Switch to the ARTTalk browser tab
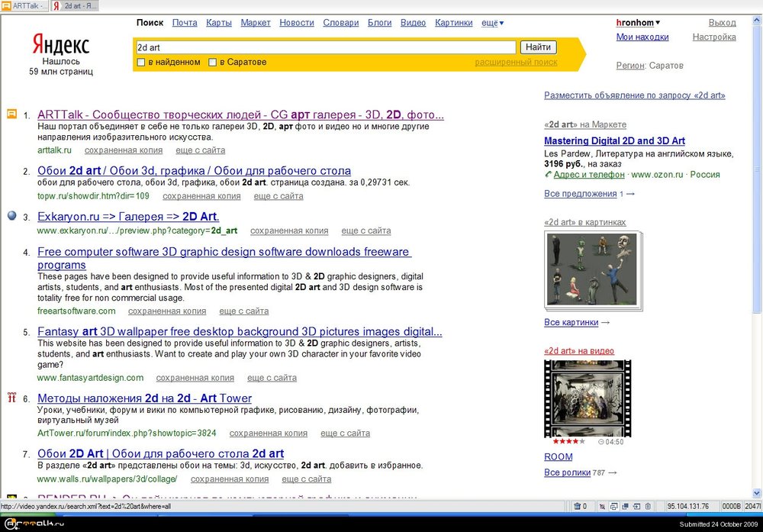Viewport: 763px width, 532px height. [26, 6]
